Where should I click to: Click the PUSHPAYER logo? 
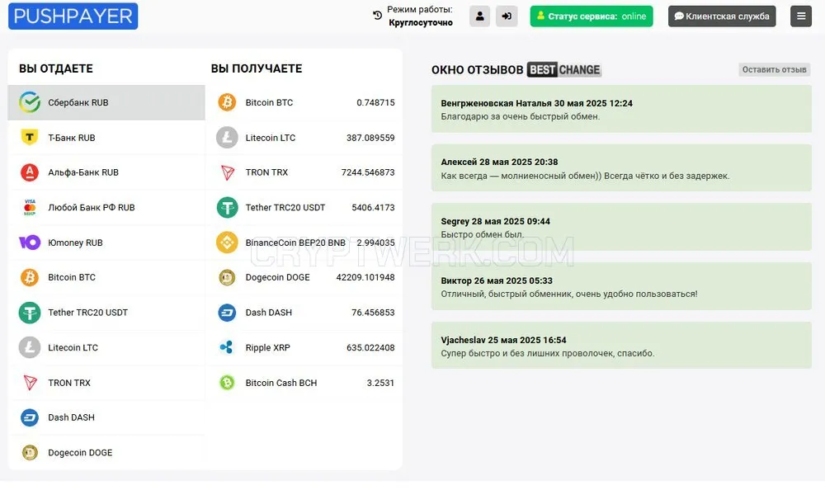tap(73, 16)
